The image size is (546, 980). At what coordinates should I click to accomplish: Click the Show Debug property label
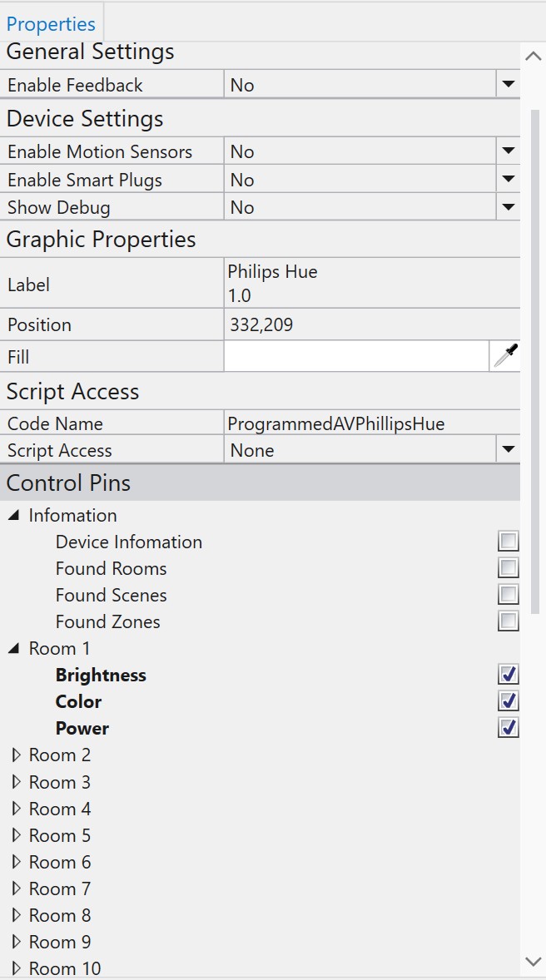click(59, 207)
